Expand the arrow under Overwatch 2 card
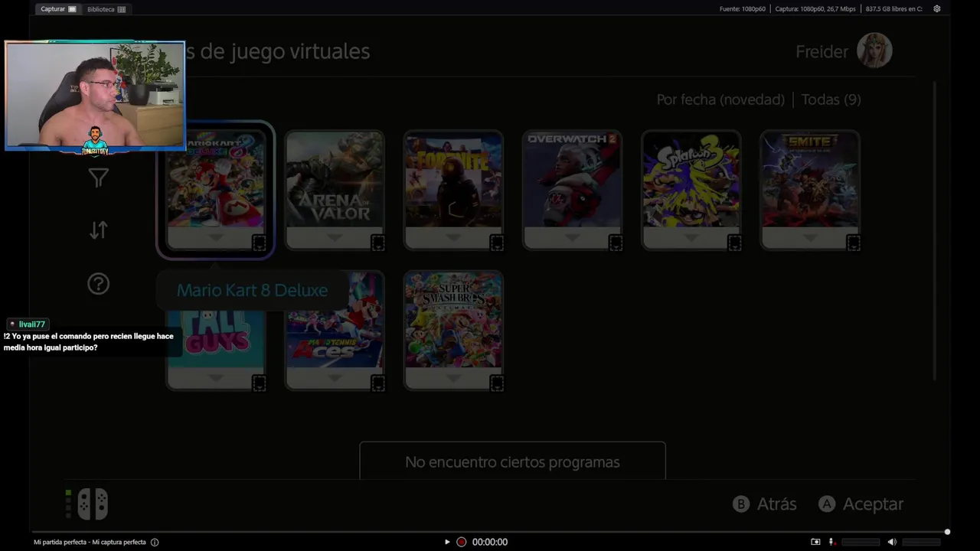This screenshot has width=980, height=551. click(572, 238)
